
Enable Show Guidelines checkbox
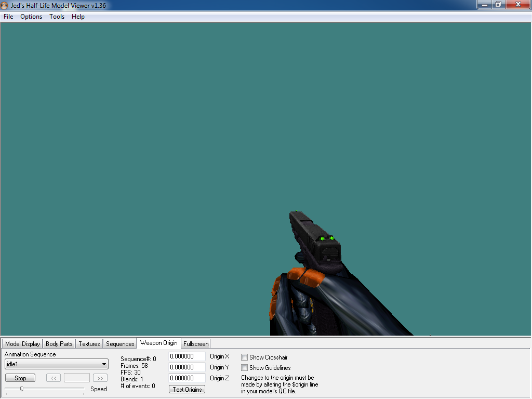click(244, 367)
